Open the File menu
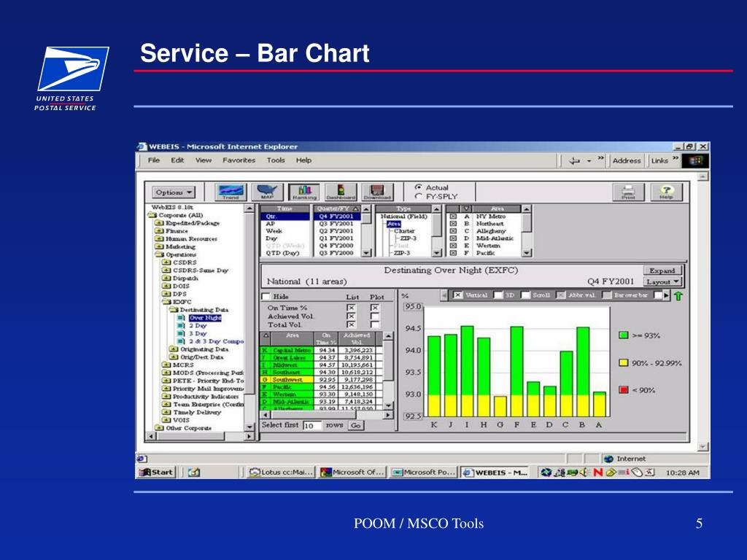747x560 pixels. click(153, 160)
